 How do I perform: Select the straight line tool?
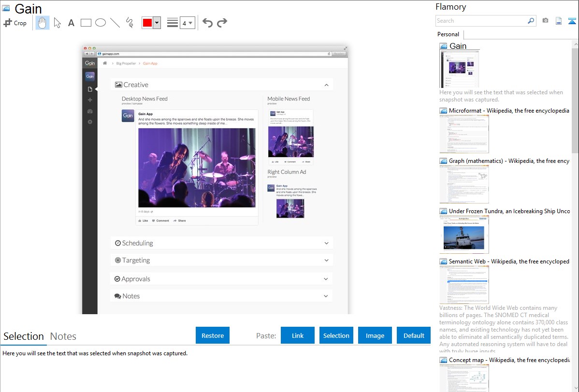click(115, 23)
